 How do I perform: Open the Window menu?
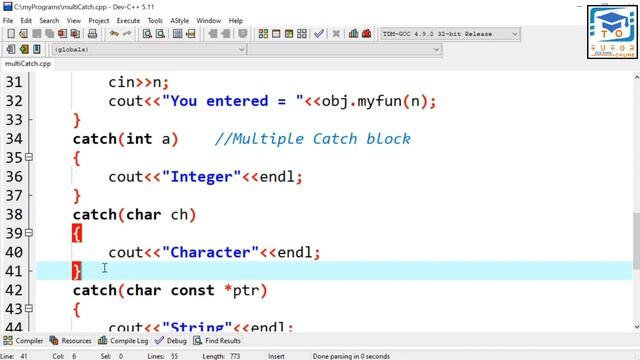pos(209,20)
